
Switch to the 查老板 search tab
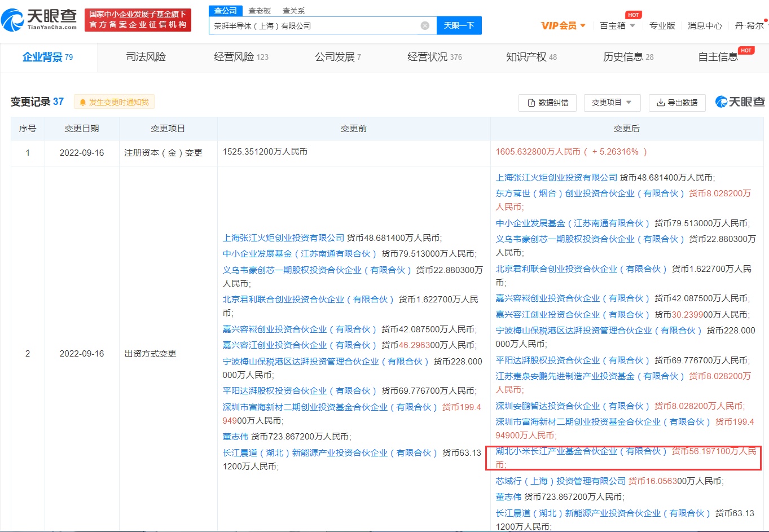tap(260, 11)
